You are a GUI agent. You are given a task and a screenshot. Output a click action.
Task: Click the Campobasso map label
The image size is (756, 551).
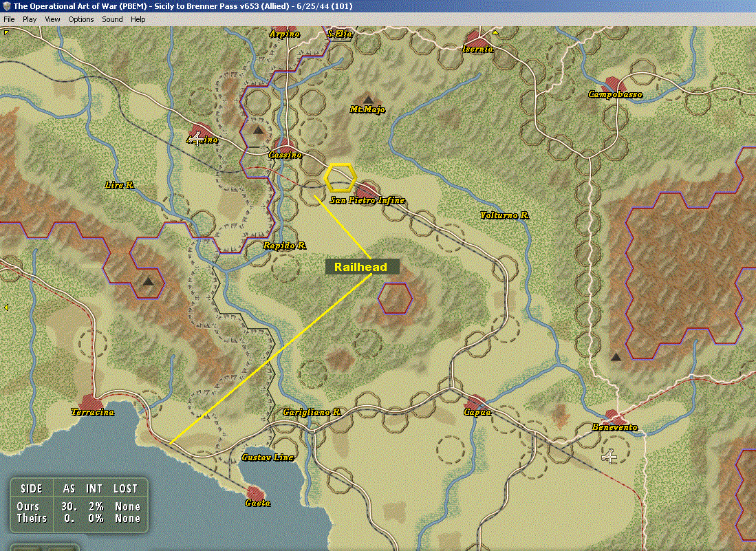pyautogui.click(x=615, y=94)
